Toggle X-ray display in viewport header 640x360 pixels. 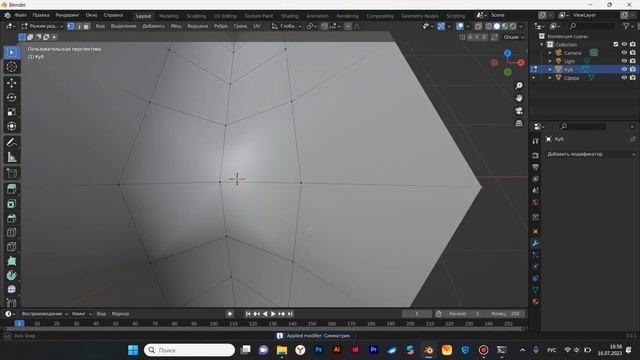[x=478, y=26]
